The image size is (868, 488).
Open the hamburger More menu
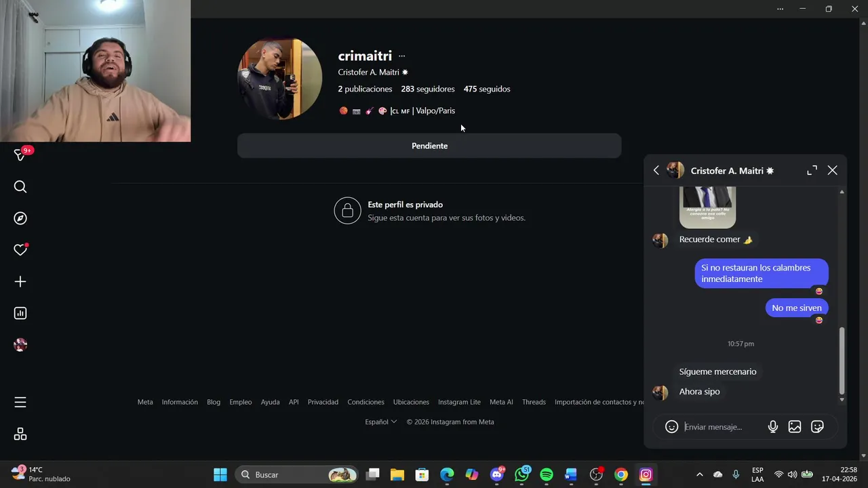pos(20,403)
